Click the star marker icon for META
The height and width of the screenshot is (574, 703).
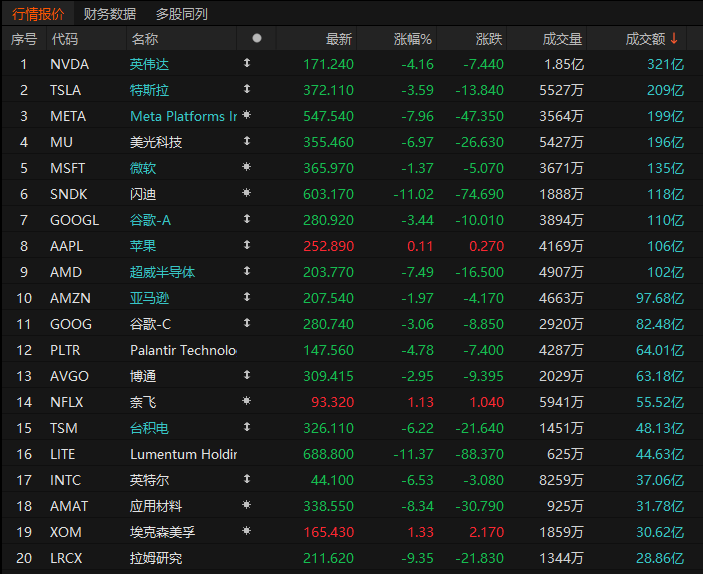coord(247,115)
